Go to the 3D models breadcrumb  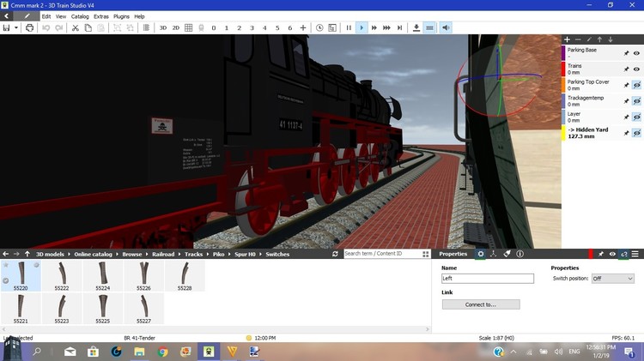coord(50,255)
